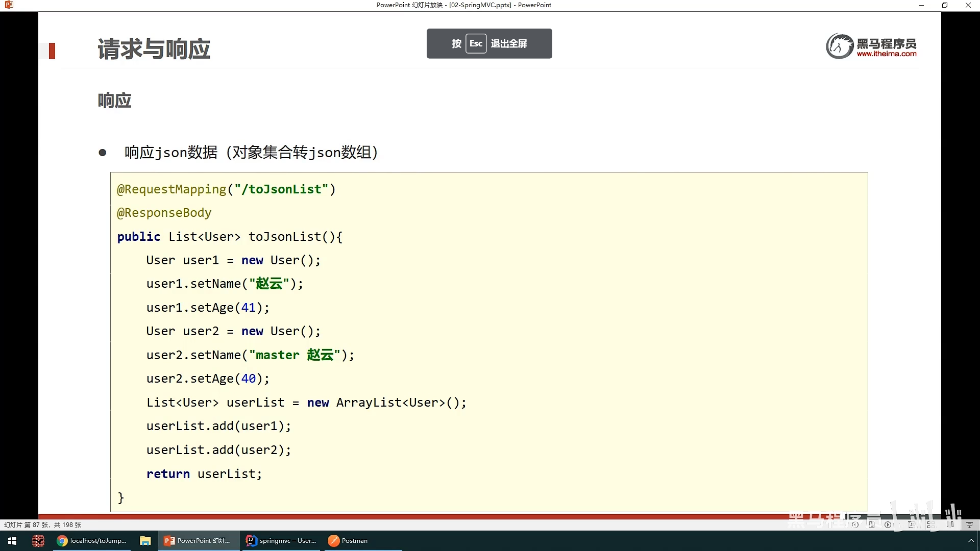Open the Windows Start menu
Screen dimensions: 980x551
coord(12,541)
